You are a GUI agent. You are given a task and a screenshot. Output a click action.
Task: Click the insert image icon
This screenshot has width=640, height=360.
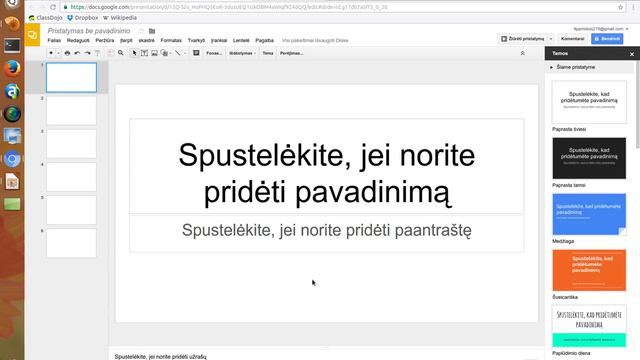click(154, 53)
